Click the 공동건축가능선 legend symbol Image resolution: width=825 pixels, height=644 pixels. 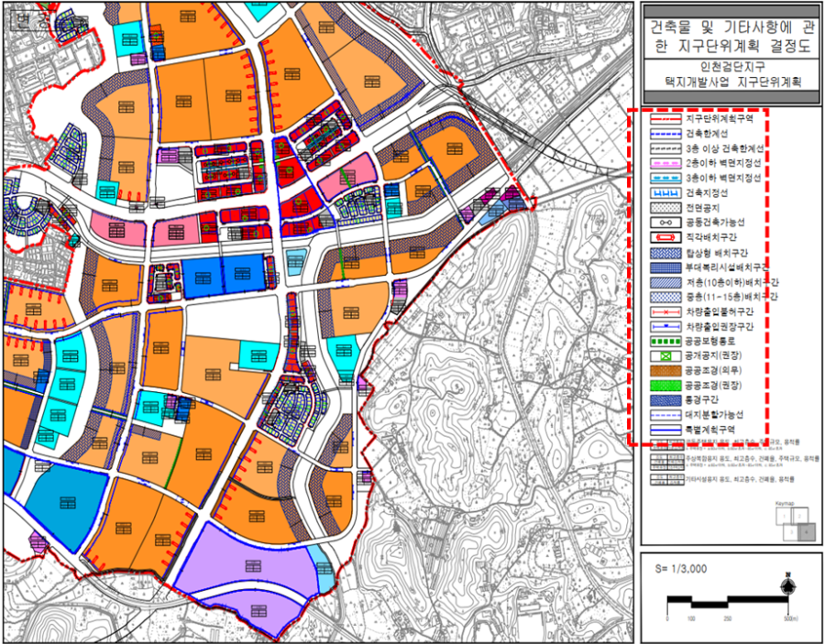[665, 223]
